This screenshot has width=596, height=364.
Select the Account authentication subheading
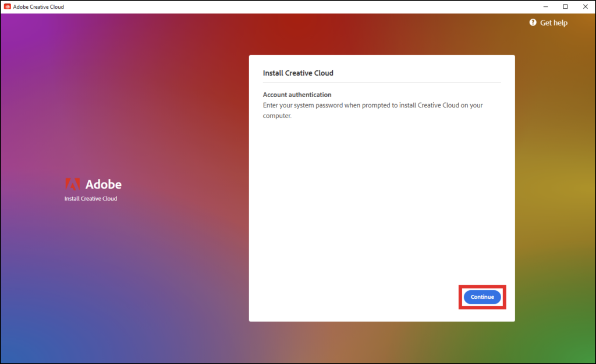[297, 95]
